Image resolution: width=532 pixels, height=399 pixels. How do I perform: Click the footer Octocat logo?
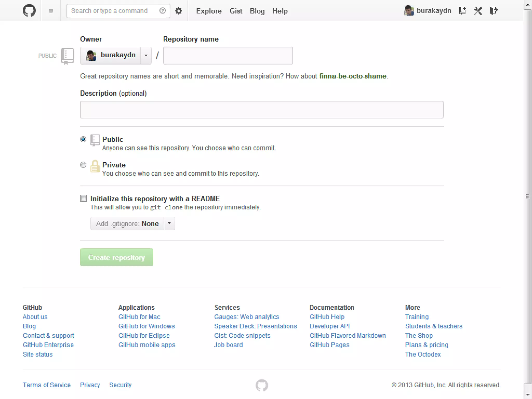[x=262, y=385]
